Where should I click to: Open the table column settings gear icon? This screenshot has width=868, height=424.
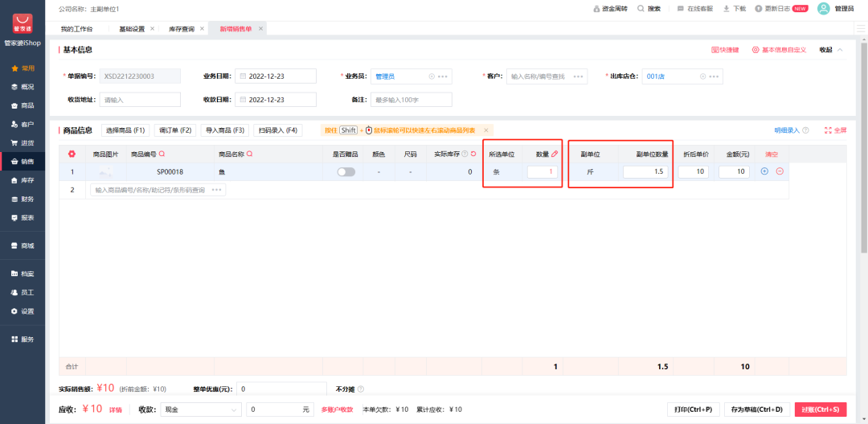coord(72,154)
